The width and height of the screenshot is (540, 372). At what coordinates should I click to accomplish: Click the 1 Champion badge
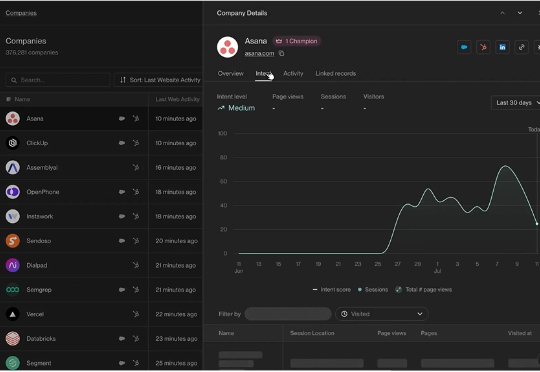pos(297,41)
